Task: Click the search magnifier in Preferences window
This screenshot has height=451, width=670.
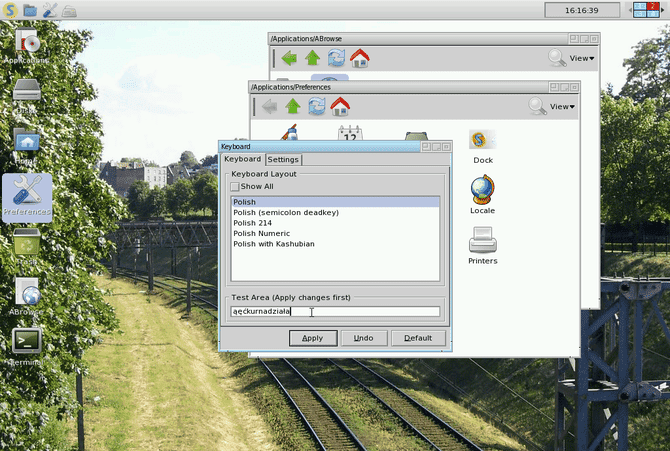Action: point(538,106)
